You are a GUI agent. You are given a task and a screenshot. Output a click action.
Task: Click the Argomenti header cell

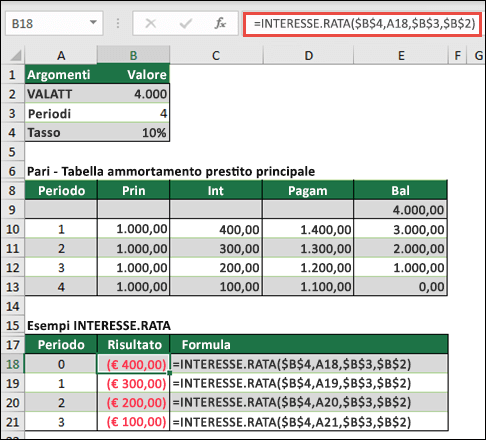(61, 75)
